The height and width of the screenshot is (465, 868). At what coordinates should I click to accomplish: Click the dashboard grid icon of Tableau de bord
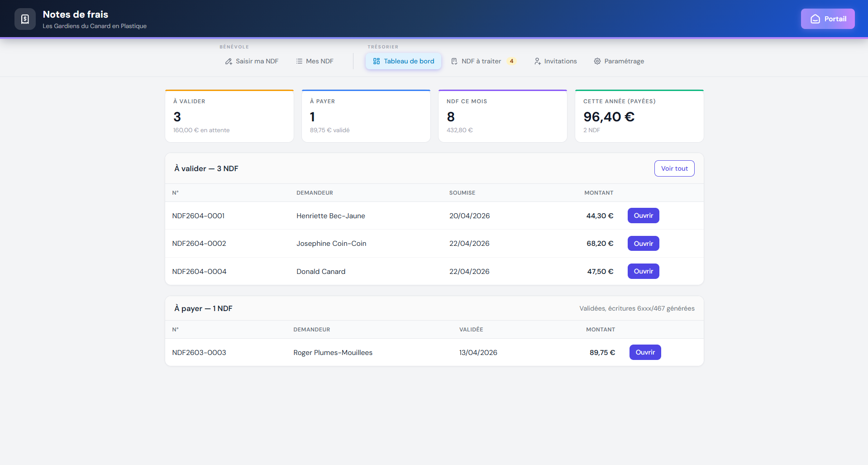(x=376, y=61)
